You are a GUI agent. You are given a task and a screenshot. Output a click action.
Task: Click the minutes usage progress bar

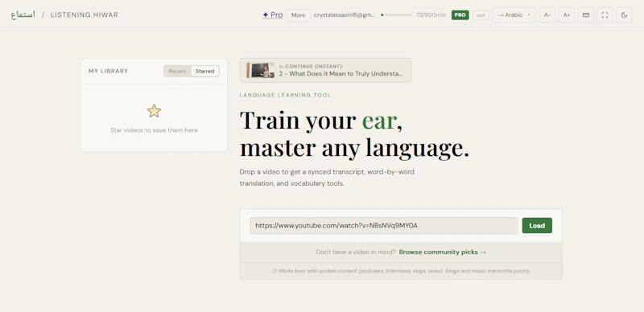(x=396, y=14)
